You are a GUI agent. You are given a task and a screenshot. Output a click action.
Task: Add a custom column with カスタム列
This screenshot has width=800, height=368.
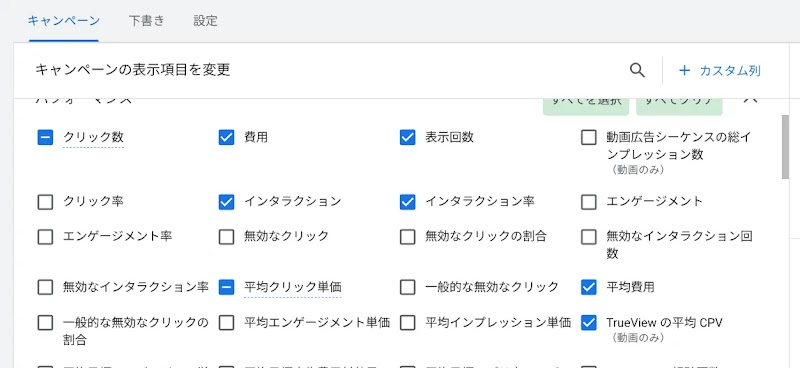click(720, 70)
